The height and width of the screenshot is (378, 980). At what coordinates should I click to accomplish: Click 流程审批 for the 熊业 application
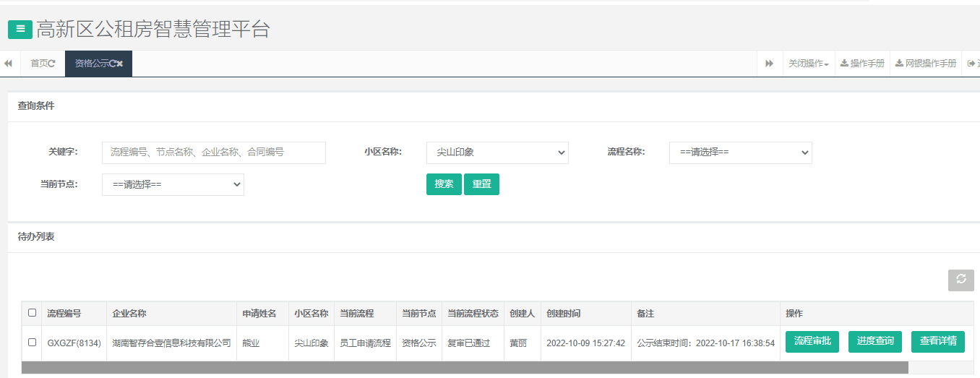812,342
